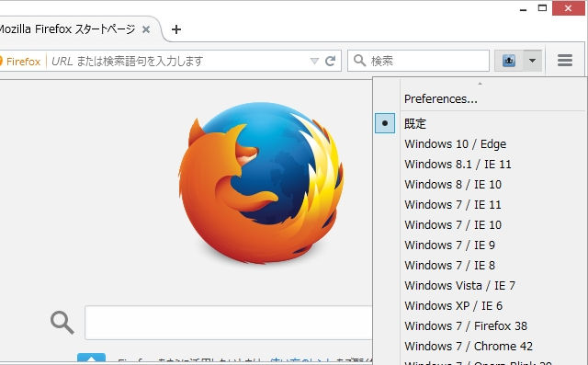Click the Firefox logo image
588x365 pixels.
pos(261,183)
